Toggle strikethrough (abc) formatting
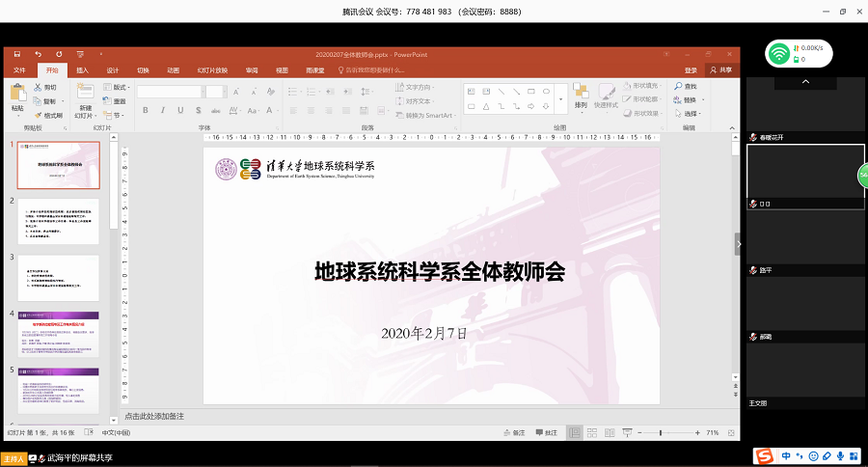 pyautogui.click(x=216, y=110)
